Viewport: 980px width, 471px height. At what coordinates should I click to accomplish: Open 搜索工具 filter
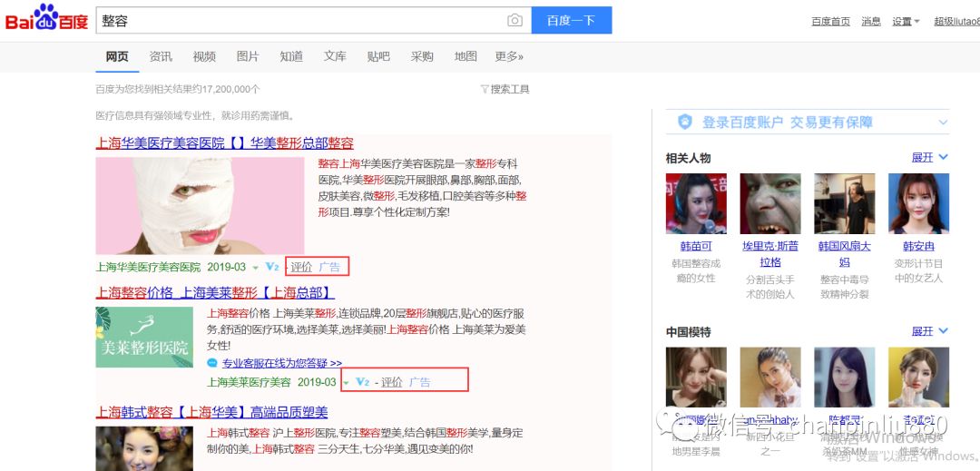click(x=505, y=89)
